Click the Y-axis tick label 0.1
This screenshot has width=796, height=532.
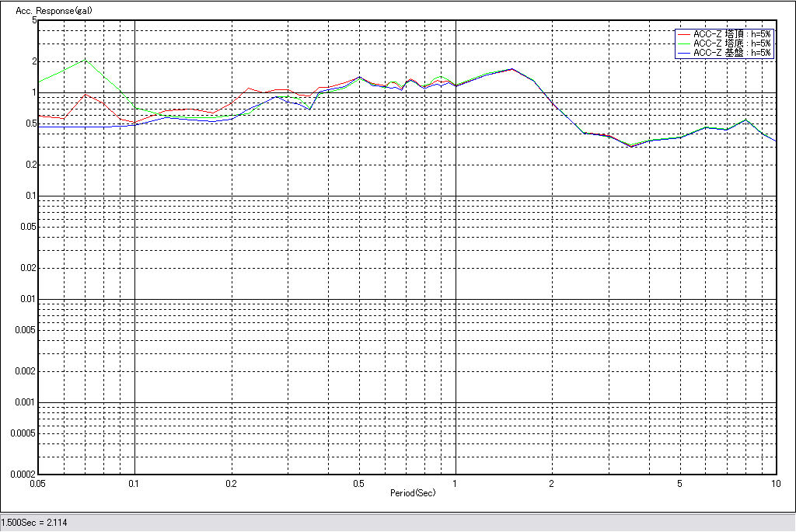(x=31, y=196)
